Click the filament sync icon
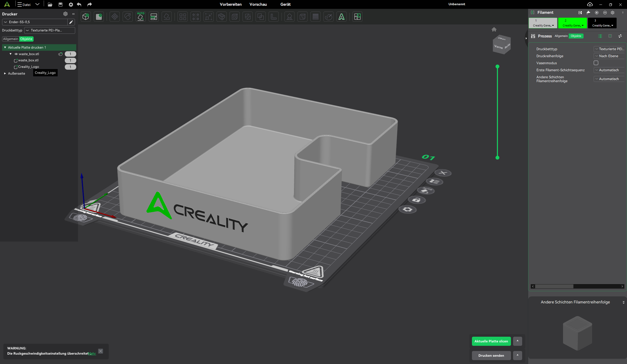Screen dimensions: 627x364 [580, 12]
